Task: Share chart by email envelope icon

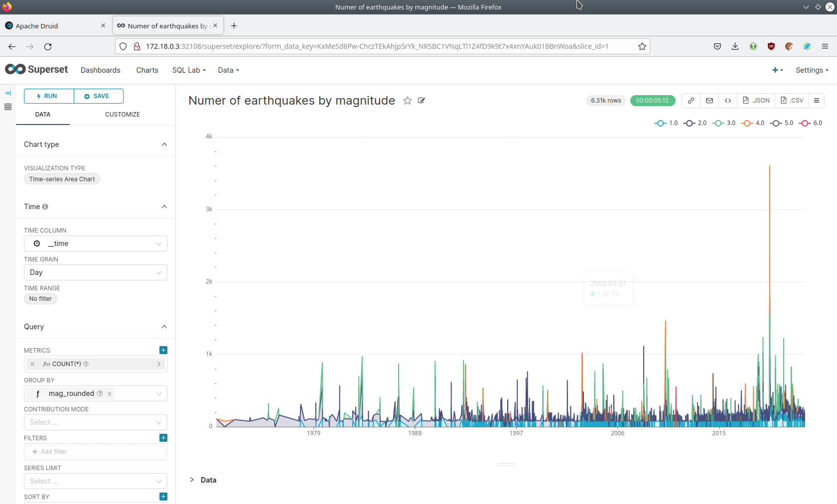Action: 709,101
